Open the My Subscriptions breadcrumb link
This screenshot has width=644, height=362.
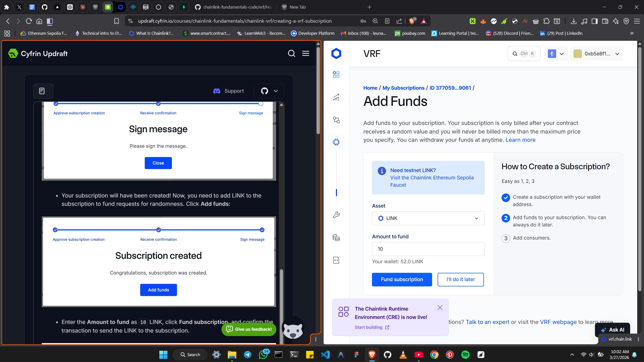403,88
